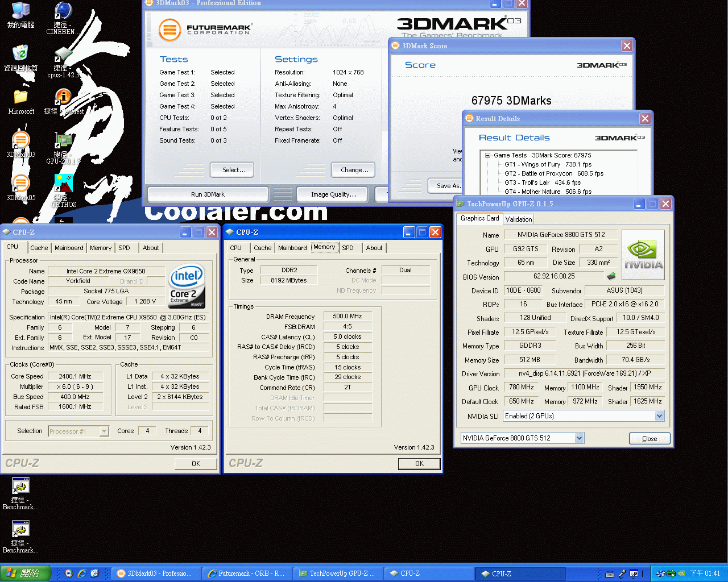Open Internet Explorer from quick launch
Screen dimensions: 728x582
coord(82,573)
